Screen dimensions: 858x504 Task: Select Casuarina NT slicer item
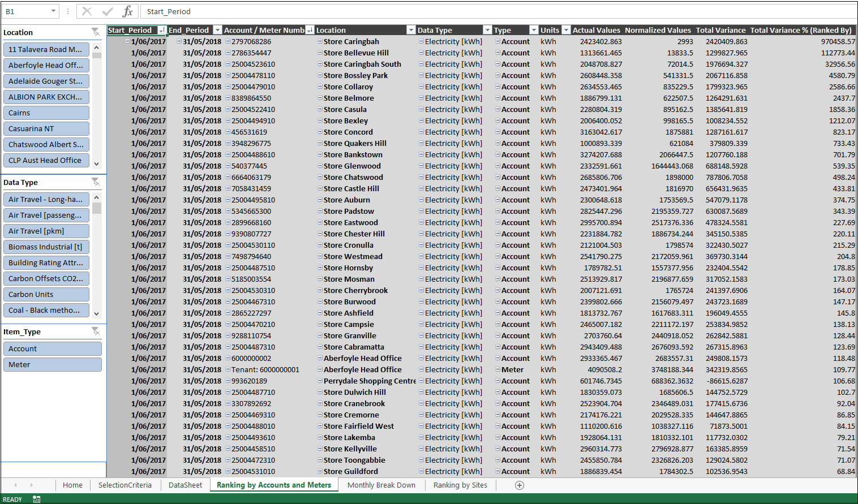46,128
